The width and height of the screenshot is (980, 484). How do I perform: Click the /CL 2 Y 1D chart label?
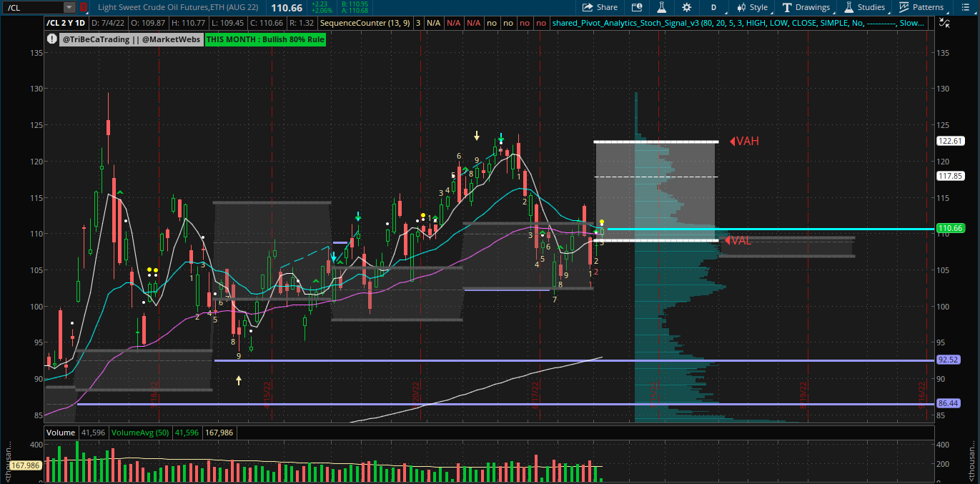[66, 23]
